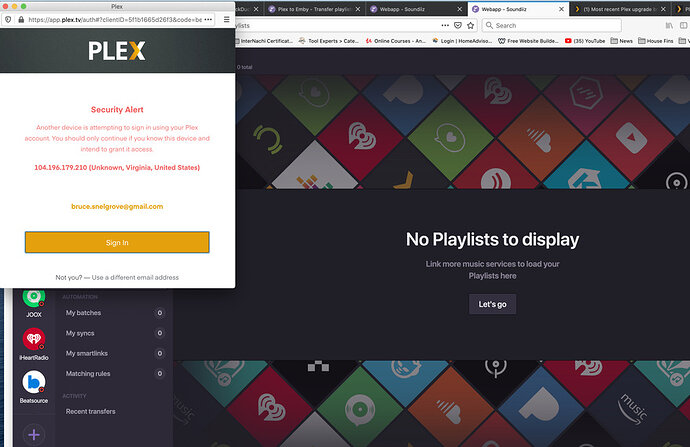
Task: Open the Firefox Library icon
Action: coord(669,26)
